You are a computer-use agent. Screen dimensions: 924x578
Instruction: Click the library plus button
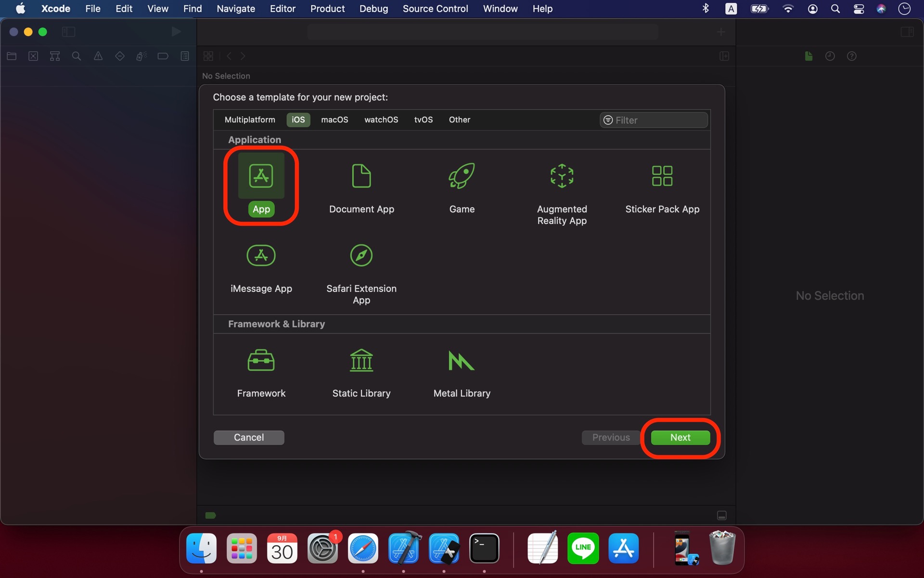pos(721,32)
